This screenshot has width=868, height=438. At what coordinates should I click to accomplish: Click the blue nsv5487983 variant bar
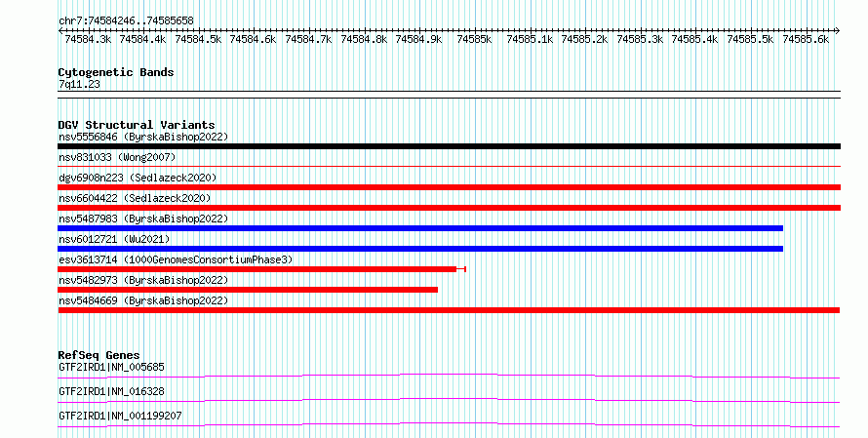[420, 228]
